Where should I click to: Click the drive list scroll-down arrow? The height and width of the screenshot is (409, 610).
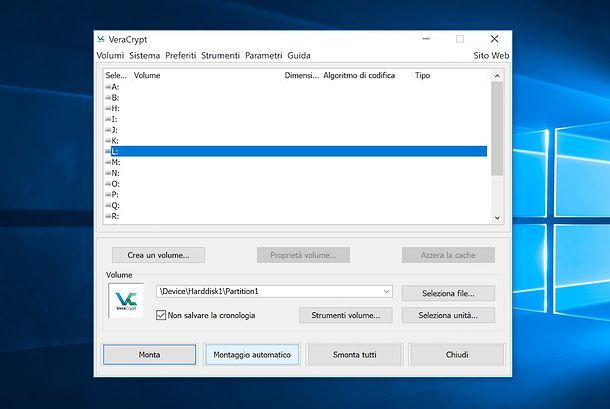[x=497, y=218]
